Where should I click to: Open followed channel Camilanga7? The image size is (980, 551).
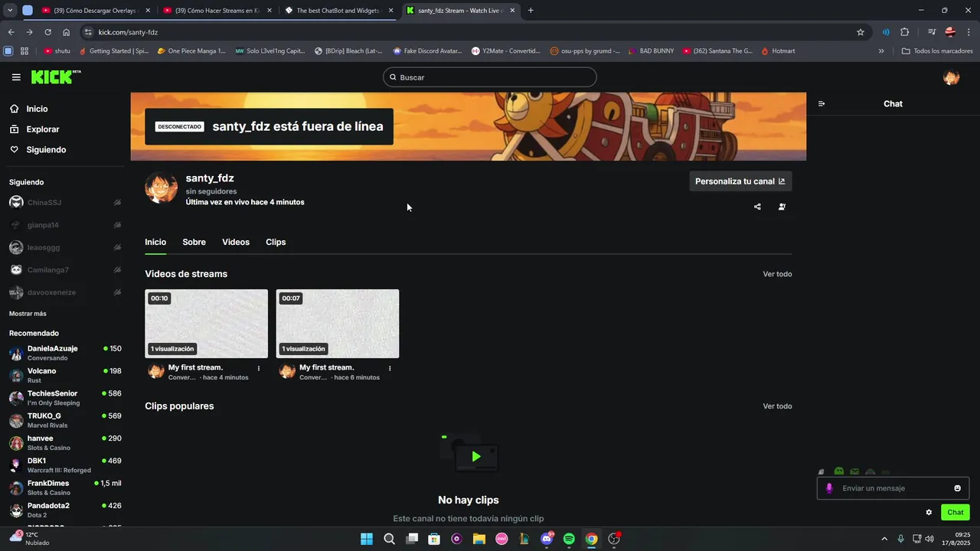pyautogui.click(x=65, y=270)
